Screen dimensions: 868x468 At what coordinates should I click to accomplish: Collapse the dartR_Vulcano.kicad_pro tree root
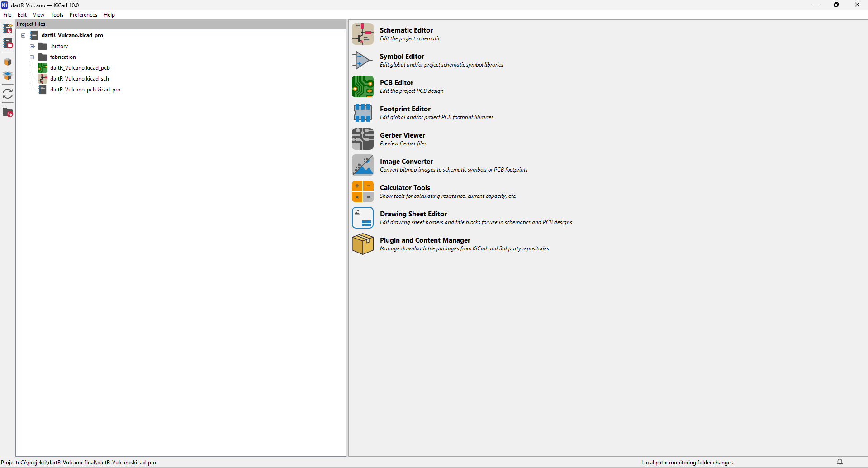click(x=24, y=35)
